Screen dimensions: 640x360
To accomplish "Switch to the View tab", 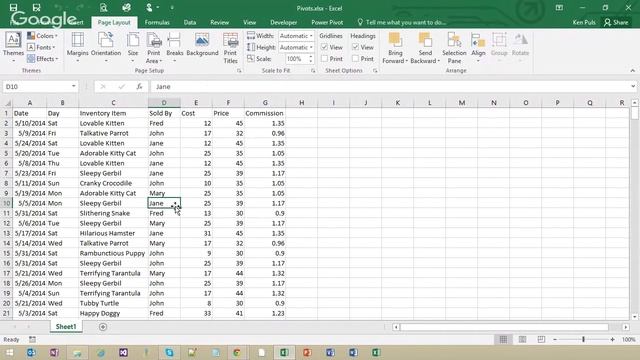I will click(x=249, y=22).
